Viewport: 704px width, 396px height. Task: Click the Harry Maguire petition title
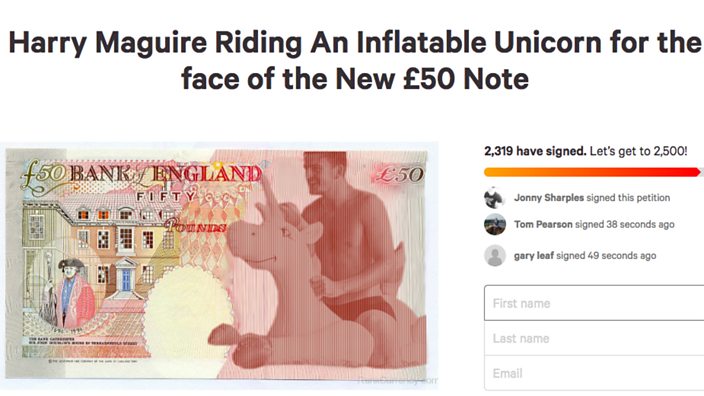pyautogui.click(x=355, y=60)
